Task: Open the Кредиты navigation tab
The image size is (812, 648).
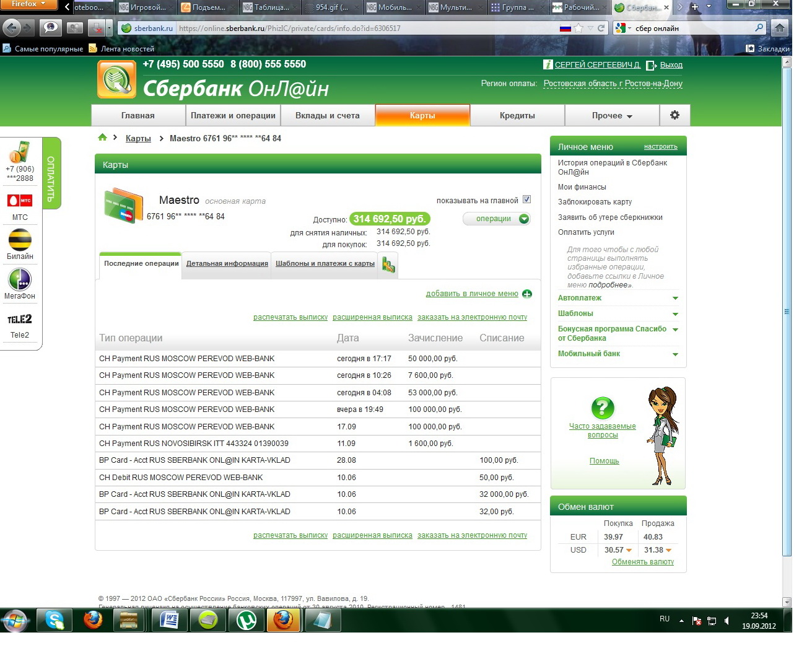Action: (x=517, y=115)
